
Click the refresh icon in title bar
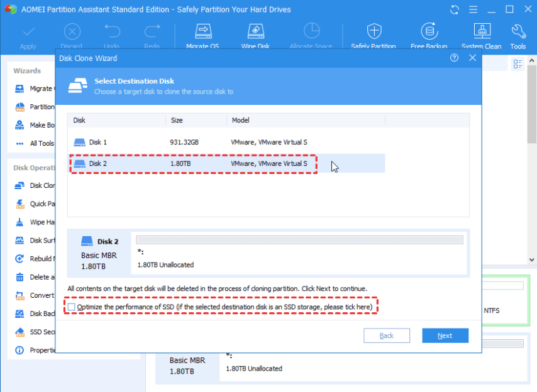point(455,9)
